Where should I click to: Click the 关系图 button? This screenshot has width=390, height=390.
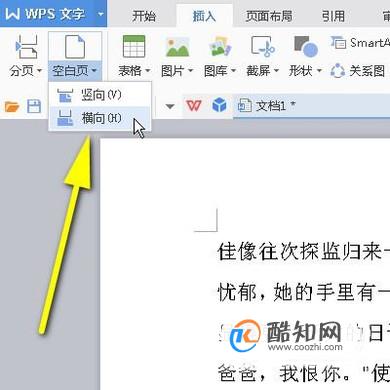click(x=358, y=71)
